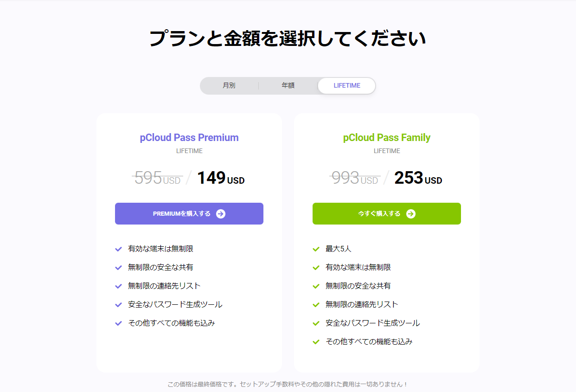Click purple checkmark beside 安全なパスワード生成ツール
Image resolution: width=576 pixels, height=392 pixels.
[118, 305]
